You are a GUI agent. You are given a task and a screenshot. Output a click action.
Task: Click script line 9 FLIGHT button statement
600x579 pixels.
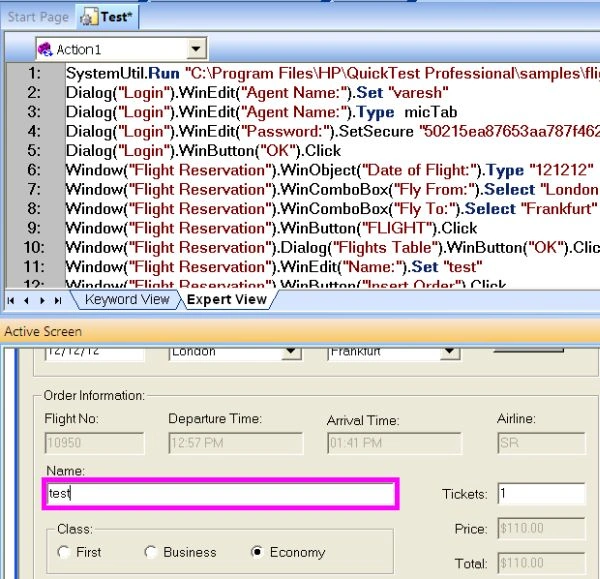pyautogui.click(x=271, y=228)
